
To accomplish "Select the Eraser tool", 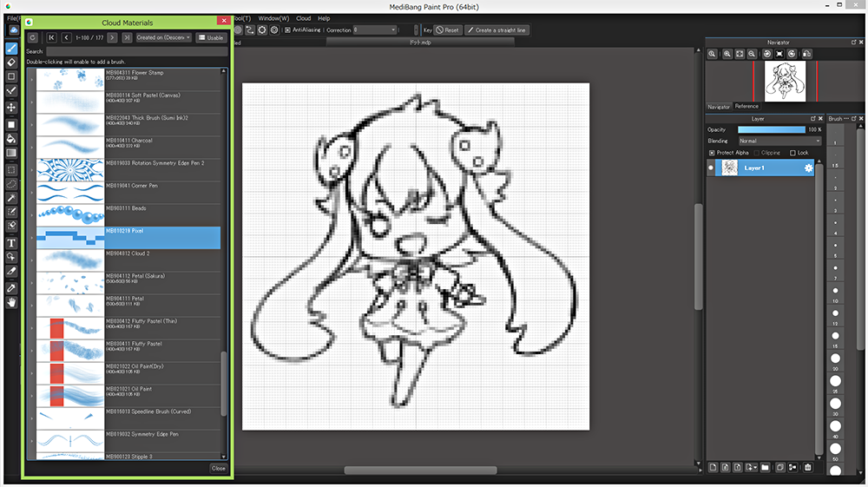I will click(x=11, y=63).
